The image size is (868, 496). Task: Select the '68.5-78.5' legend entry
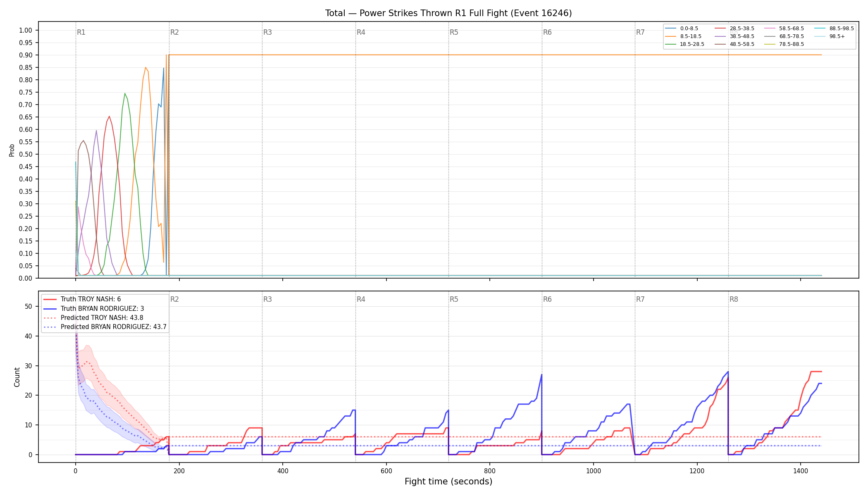pyautogui.click(x=784, y=36)
